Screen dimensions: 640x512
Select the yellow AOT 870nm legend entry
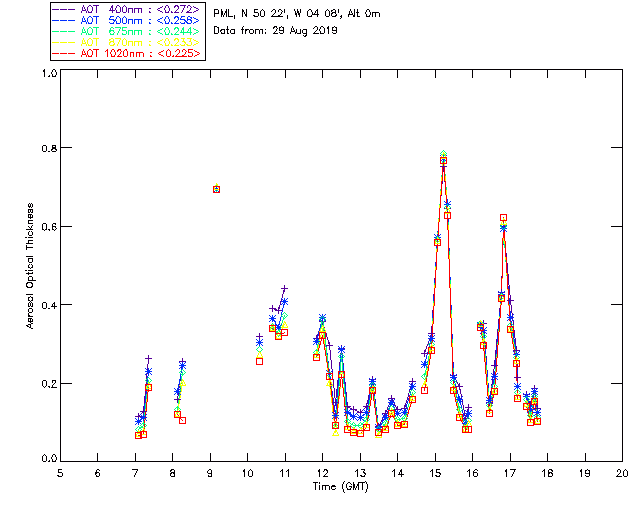[127, 42]
